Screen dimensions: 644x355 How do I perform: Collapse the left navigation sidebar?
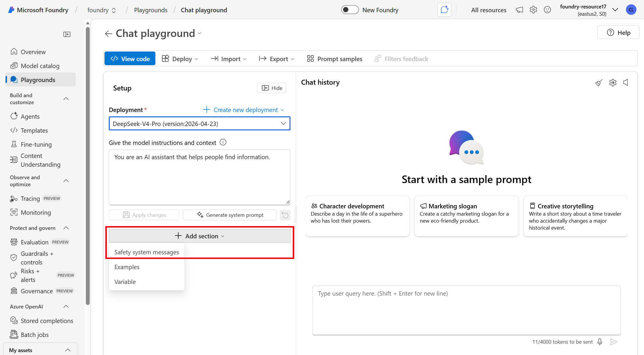click(67, 34)
